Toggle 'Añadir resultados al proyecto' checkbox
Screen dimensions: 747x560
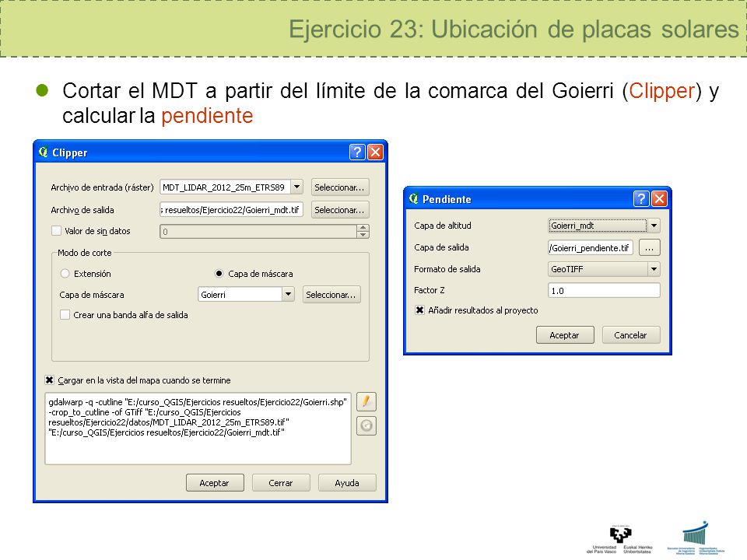pos(419,310)
